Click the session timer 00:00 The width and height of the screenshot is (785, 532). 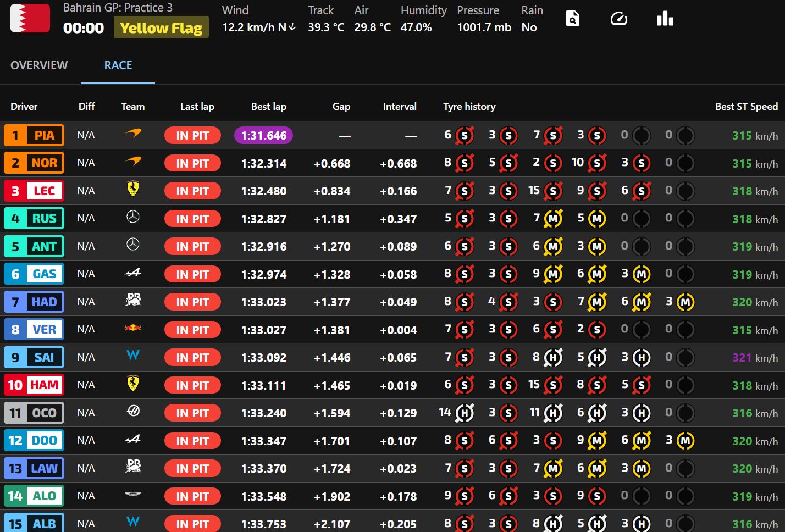pyautogui.click(x=84, y=28)
